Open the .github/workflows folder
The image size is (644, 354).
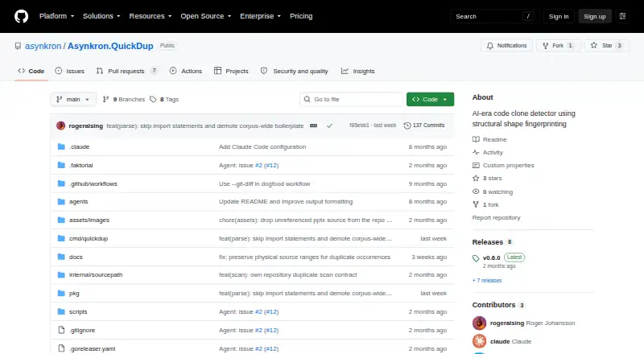click(x=93, y=183)
